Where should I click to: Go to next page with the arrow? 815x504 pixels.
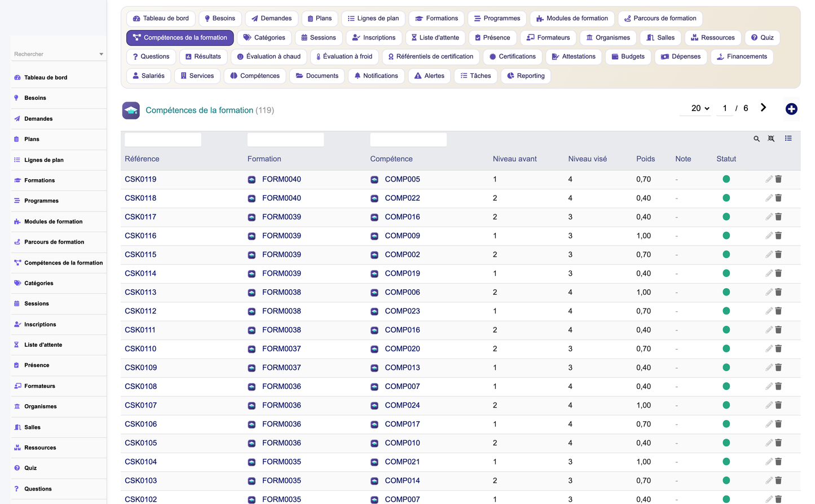(763, 108)
